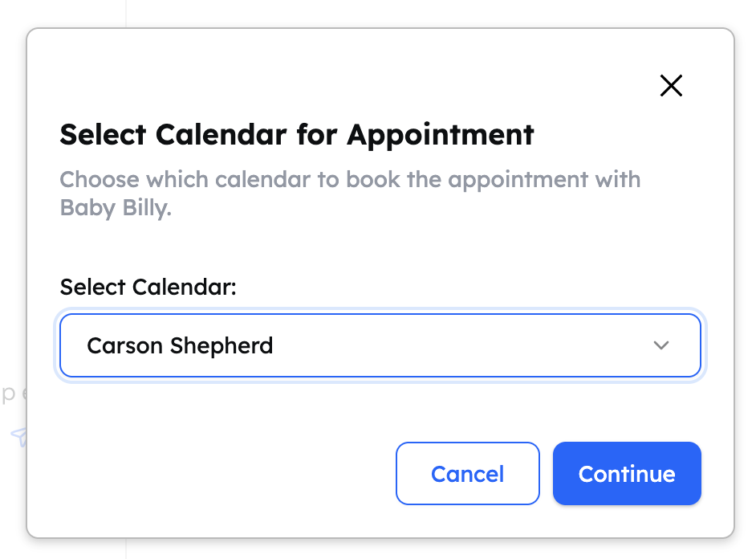The image size is (756, 559).
Task: Click the Select Calendar: field label
Action: click(x=148, y=287)
